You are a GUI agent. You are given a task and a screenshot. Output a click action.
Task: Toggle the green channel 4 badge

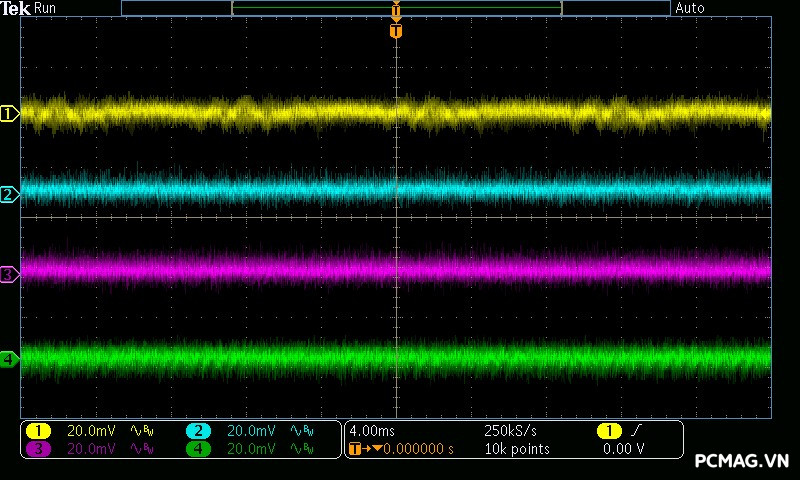click(x=198, y=449)
